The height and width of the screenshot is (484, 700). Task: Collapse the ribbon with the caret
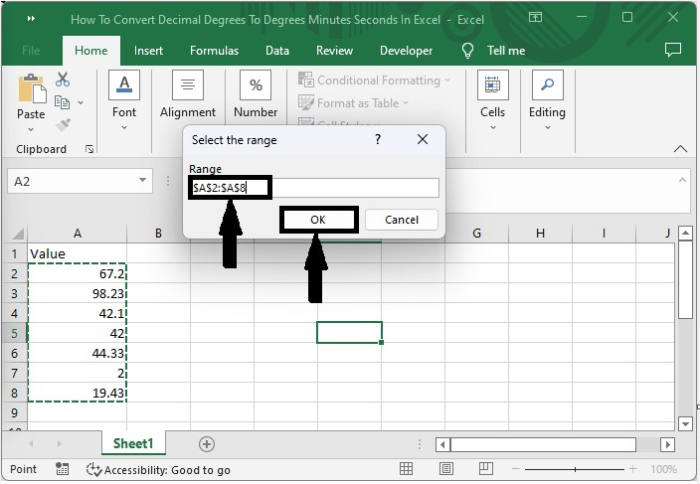[680, 149]
